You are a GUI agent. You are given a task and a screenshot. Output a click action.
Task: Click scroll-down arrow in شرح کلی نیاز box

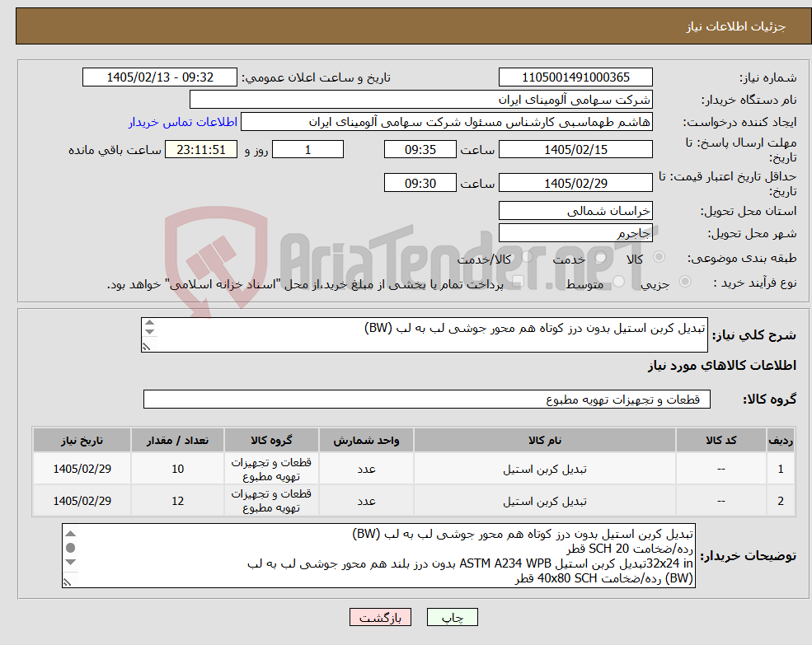pyautogui.click(x=149, y=332)
